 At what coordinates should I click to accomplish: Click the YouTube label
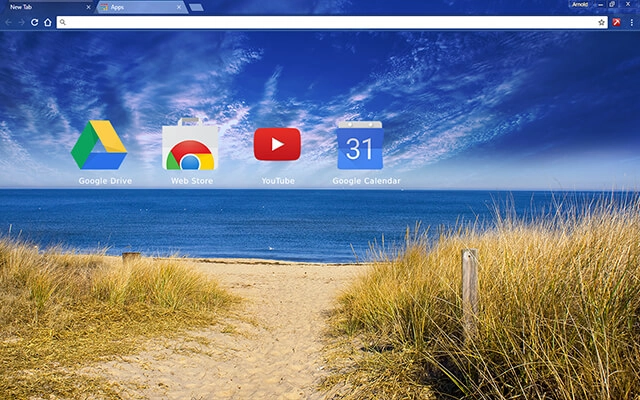click(278, 181)
